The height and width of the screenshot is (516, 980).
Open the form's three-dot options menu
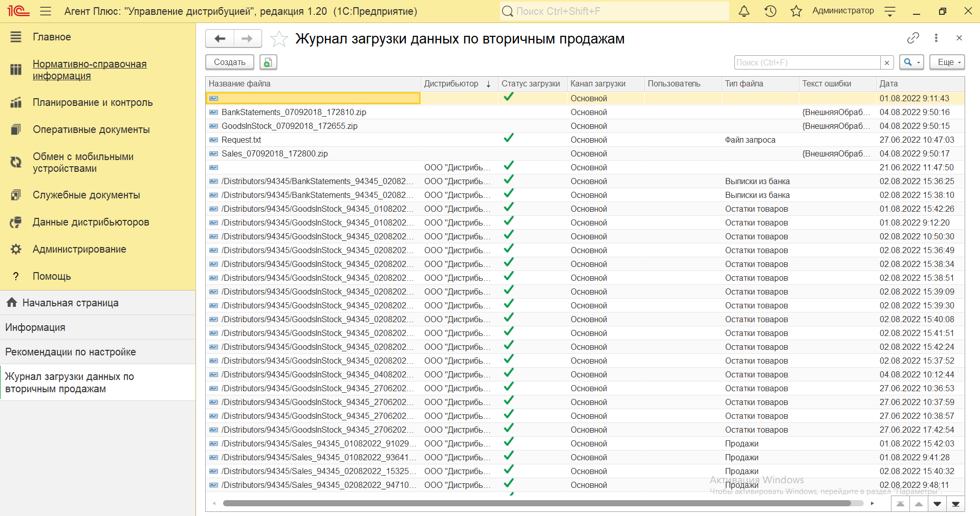[936, 38]
